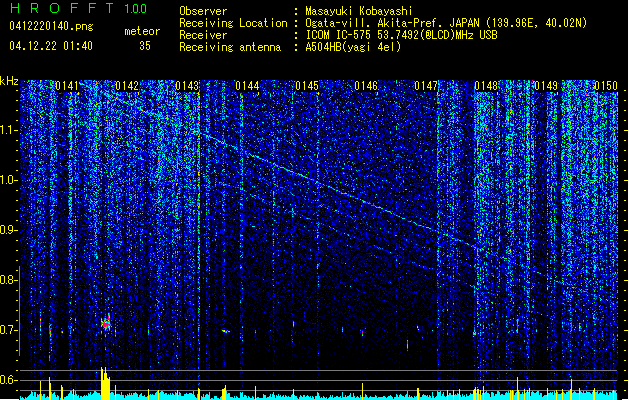This screenshot has width=629, height=400.
Task: Click observer name Masayuki Kobayashi
Action: [359, 11]
